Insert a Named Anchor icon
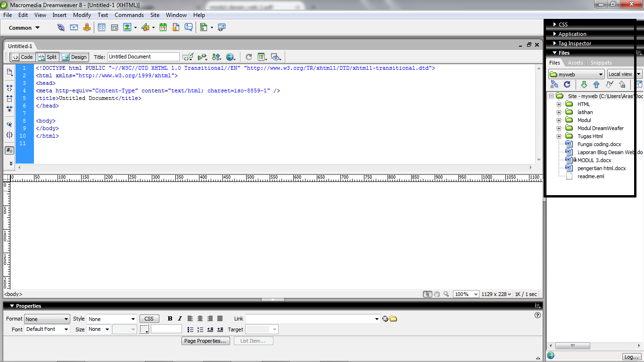The width and height of the screenshot is (644, 362). [x=87, y=27]
